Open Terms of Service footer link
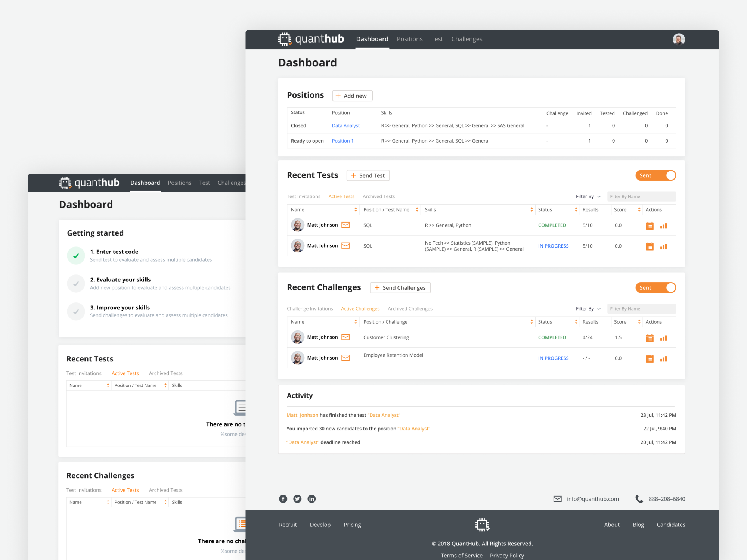 tap(461, 555)
